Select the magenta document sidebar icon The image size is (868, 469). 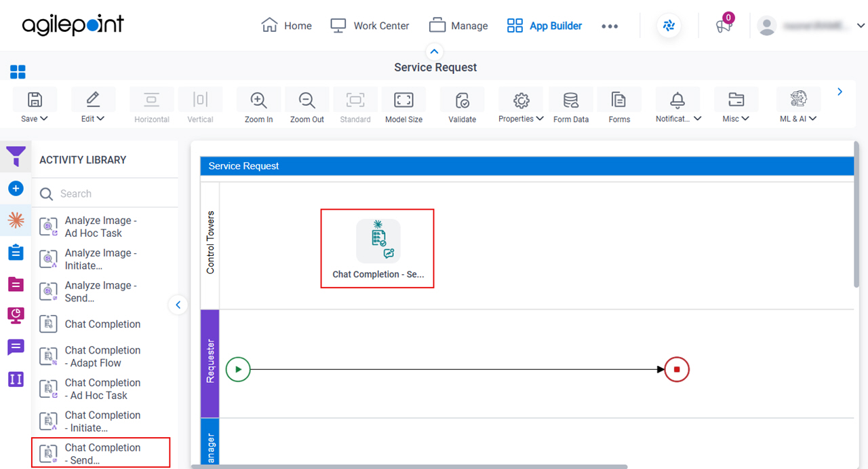coord(16,284)
